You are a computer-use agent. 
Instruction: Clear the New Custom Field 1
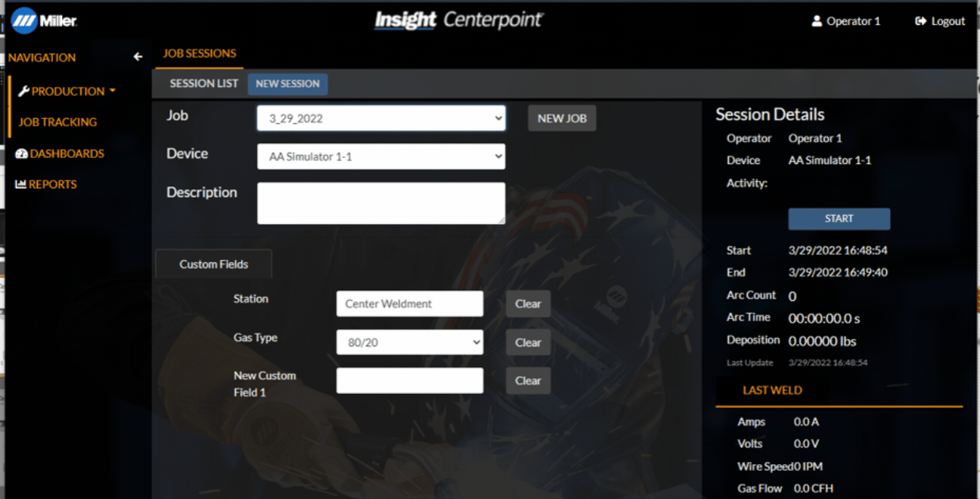point(528,381)
